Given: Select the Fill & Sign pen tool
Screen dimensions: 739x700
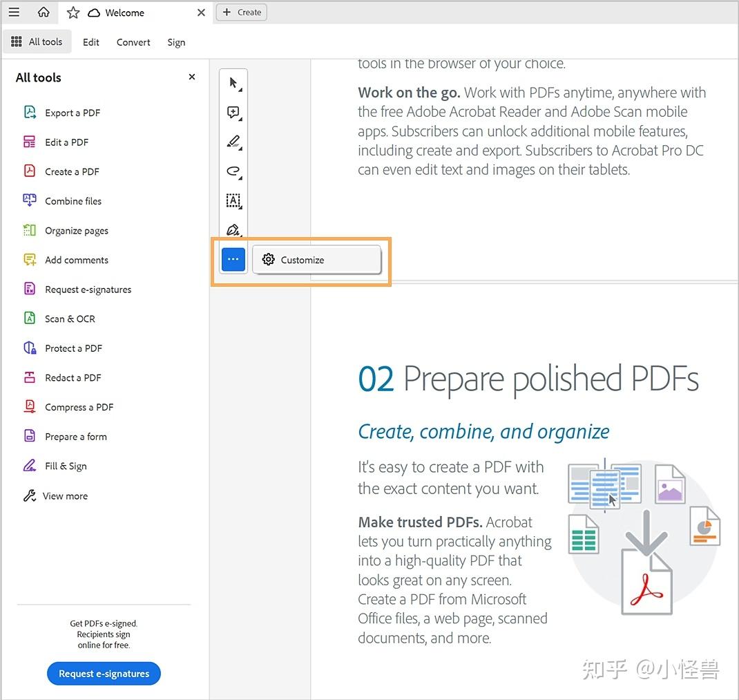Looking at the screenshot, I should tap(232, 230).
